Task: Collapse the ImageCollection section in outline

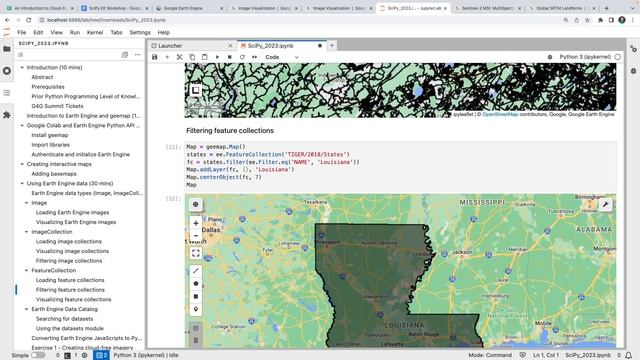Action: pos(27,232)
